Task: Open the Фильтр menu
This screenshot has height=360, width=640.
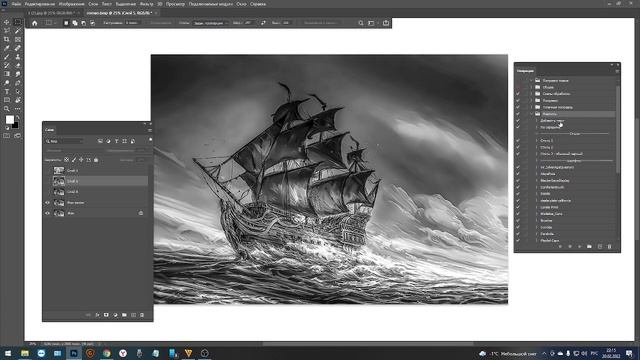Action: click(x=147, y=4)
